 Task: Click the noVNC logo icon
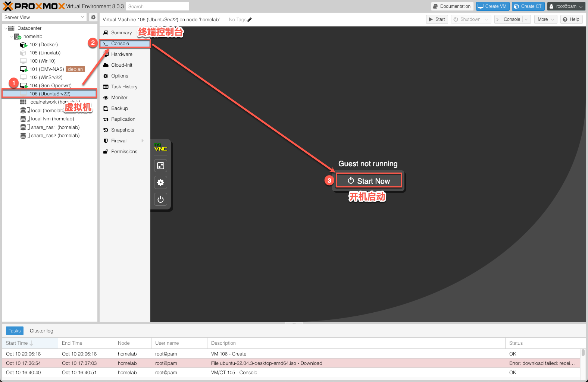point(161,147)
